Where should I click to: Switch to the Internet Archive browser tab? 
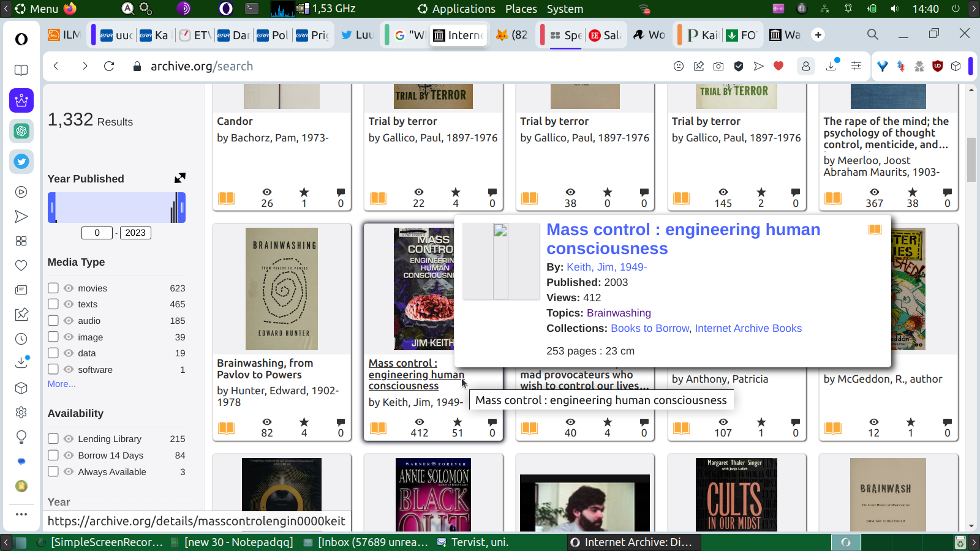459,35
